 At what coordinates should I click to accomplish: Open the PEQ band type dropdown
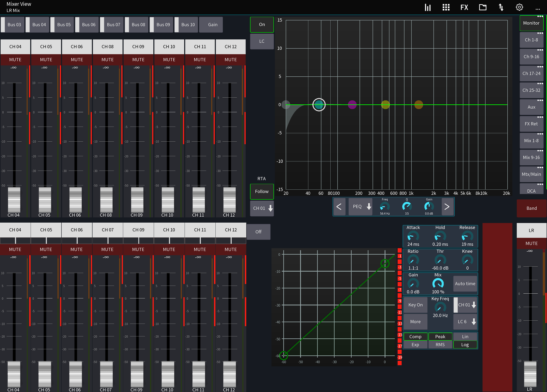pos(360,206)
